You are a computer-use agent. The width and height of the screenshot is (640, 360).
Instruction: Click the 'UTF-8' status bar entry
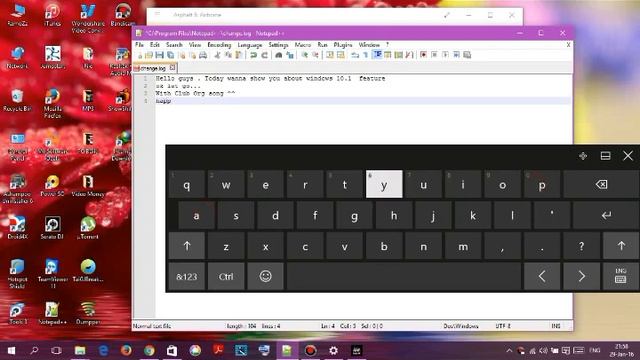[x=503, y=326]
